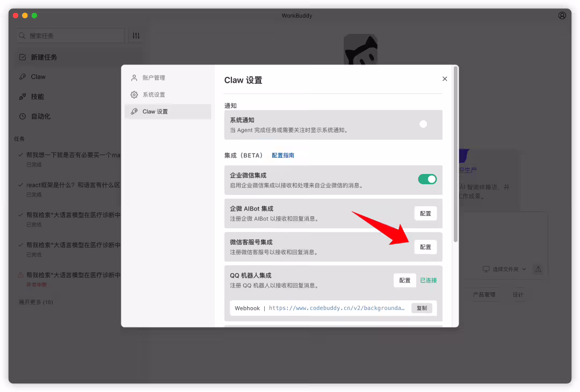This screenshot has height=392, width=580.
Task: Open the 配置指南 configuration guide link
Action: pos(282,155)
